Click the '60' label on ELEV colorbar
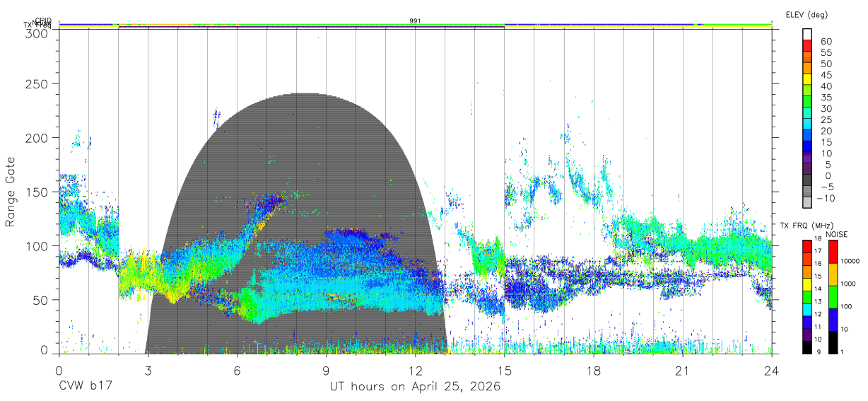This screenshot has height=401, width=868. [x=826, y=42]
